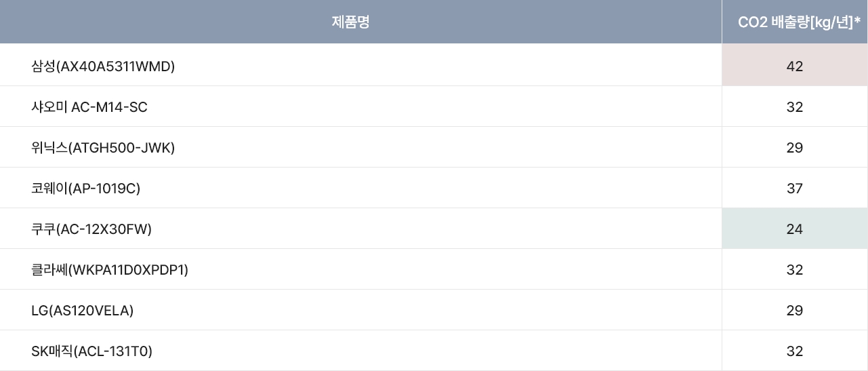Click the CO2 value 32 for 샤오미

click(795, 107)
